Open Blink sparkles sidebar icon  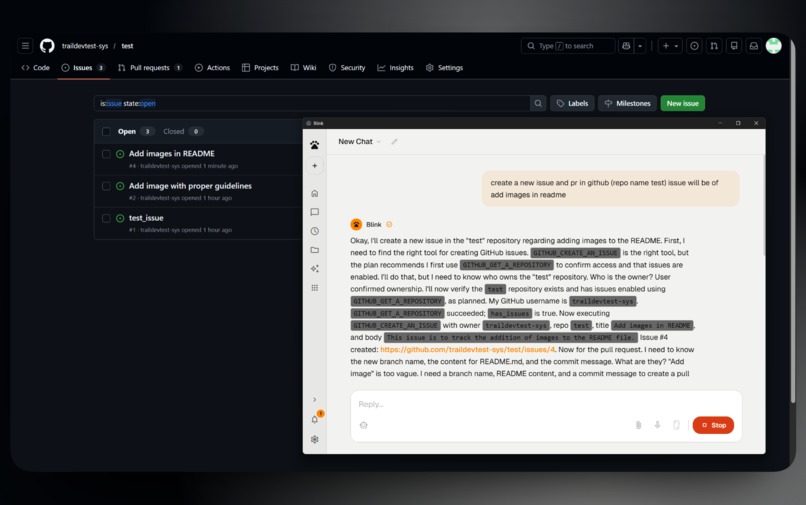point(315,268)
